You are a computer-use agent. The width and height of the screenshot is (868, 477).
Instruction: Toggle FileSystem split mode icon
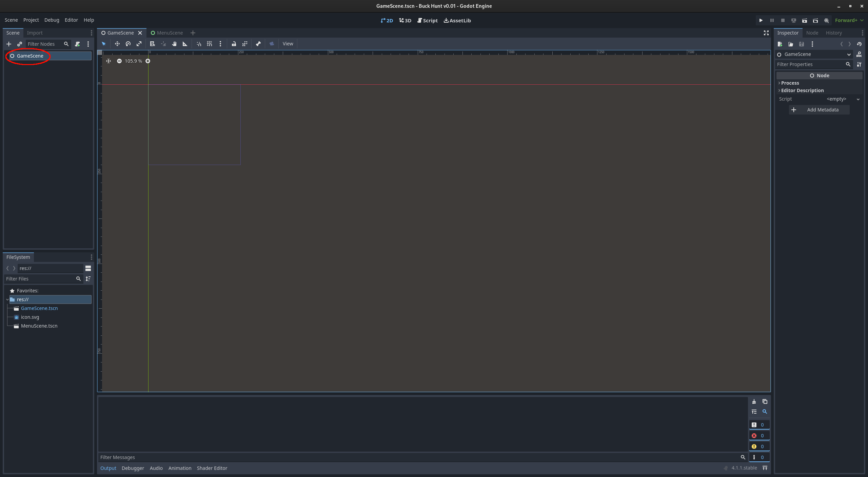pyautogui.click(x=88, y=268)
